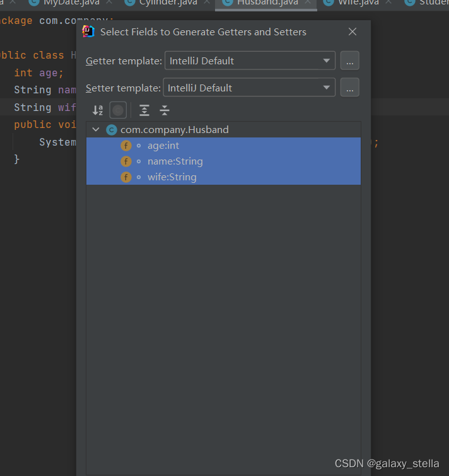
Task: Click the 'Getter template:' label
Action: 124,61
